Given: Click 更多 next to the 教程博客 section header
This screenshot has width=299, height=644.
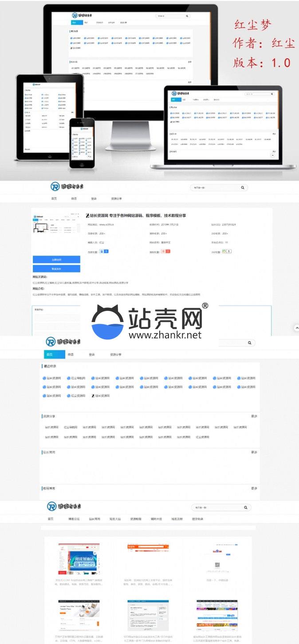Looking at the screenshot, I should click(x=254, y=488).
